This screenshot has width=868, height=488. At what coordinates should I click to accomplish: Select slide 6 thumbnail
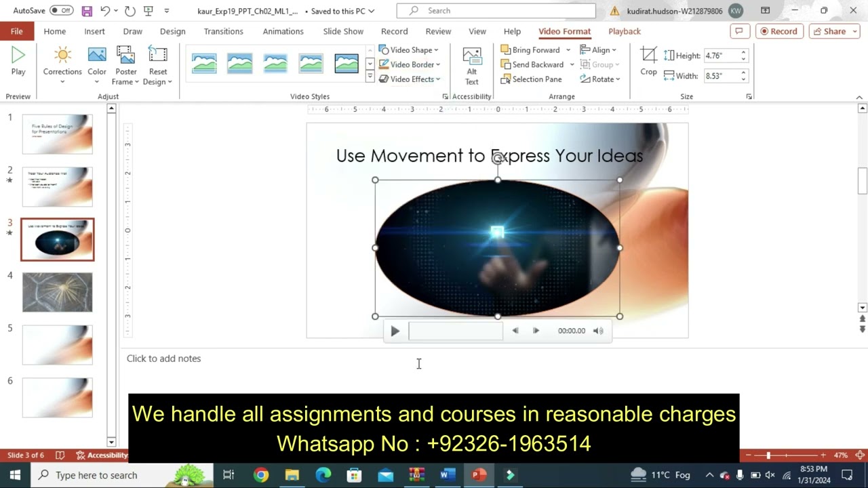tap(57, 397)
